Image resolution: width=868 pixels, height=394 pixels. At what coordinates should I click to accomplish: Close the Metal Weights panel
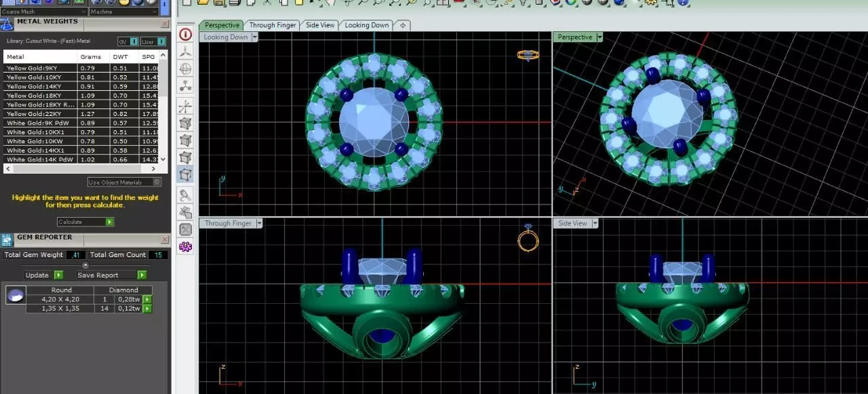[x=164, y=24]
